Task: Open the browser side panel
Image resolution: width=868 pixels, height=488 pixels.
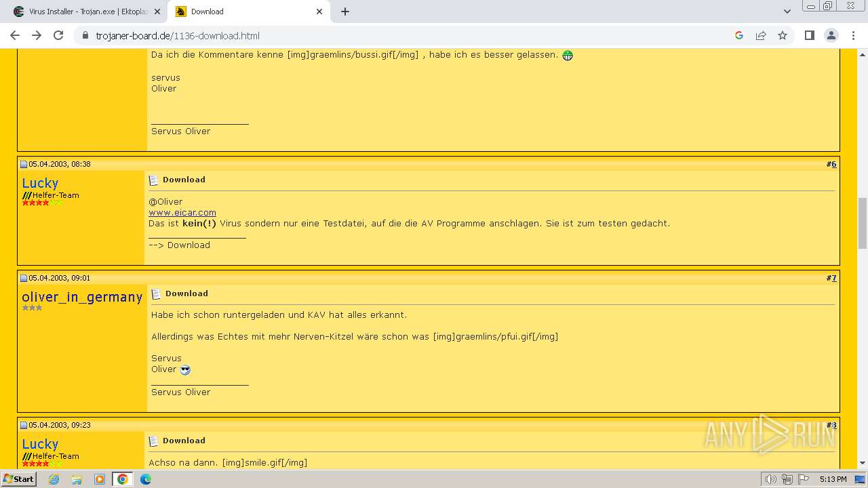Action: click(809, 35)
